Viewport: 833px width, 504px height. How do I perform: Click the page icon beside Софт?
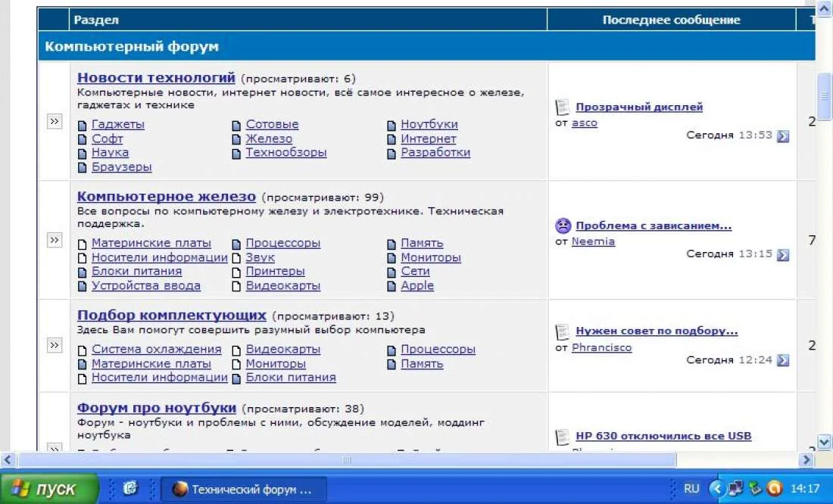point(83,140)
